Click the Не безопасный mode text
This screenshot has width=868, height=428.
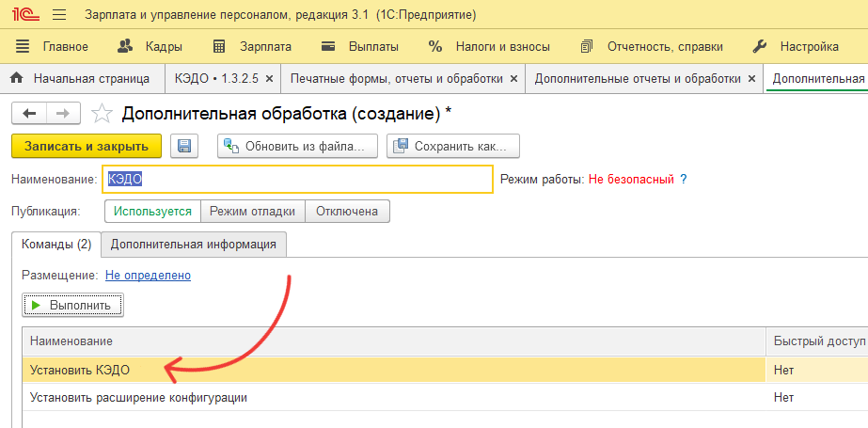coord(631,180)
